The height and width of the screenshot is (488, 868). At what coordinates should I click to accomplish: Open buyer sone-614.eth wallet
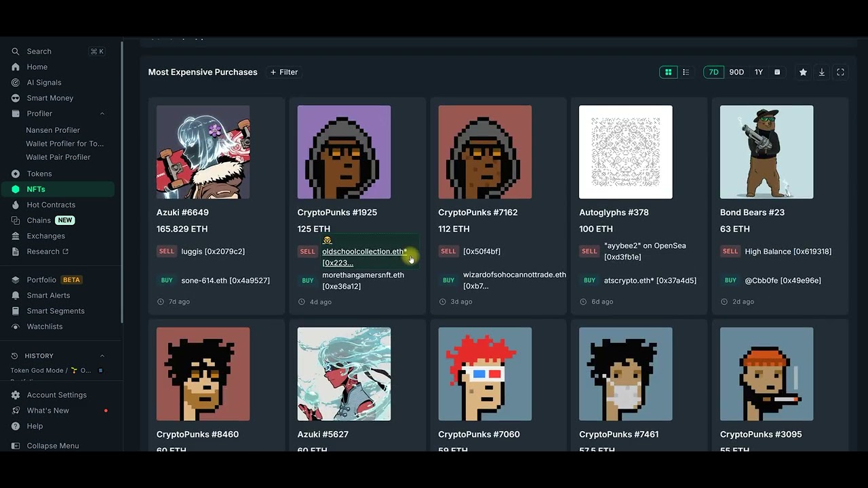point(225,281)
